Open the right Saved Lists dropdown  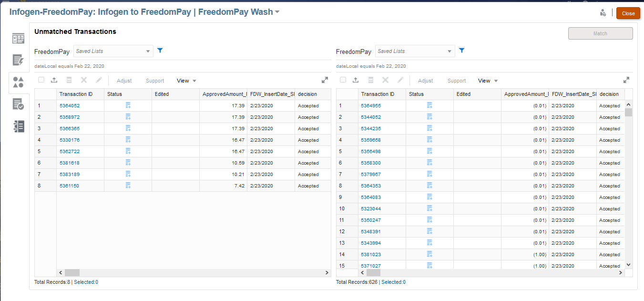(x=415, y=51)
